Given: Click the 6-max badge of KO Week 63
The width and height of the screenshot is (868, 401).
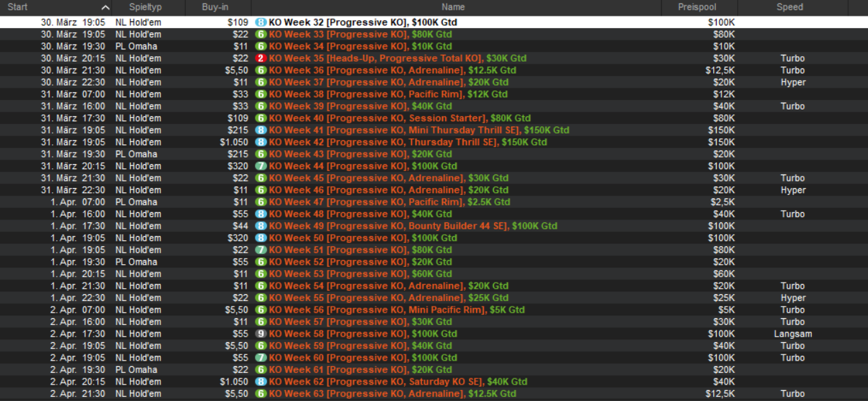Looking at the screenshot, I should click(x=260, y=393).
